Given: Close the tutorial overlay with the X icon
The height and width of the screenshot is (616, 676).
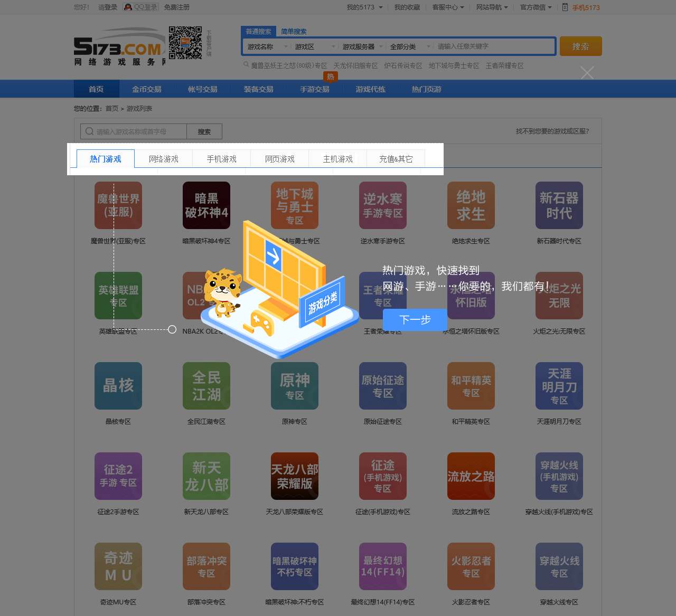Looking at the screenshot, I should [587, 73].
